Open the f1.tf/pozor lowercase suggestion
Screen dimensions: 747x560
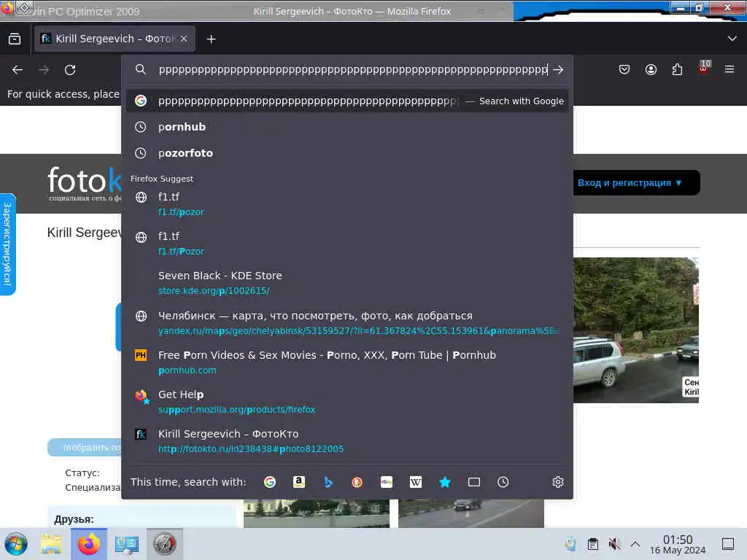[x=347, y=204]
